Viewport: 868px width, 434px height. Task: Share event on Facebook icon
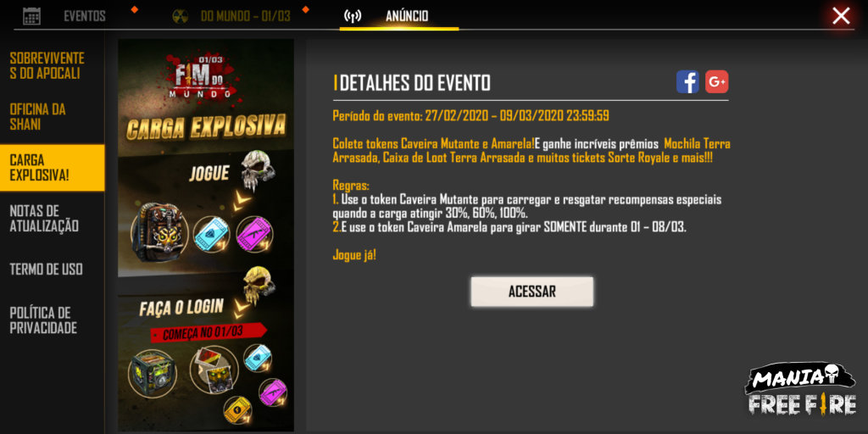point(687,82)
